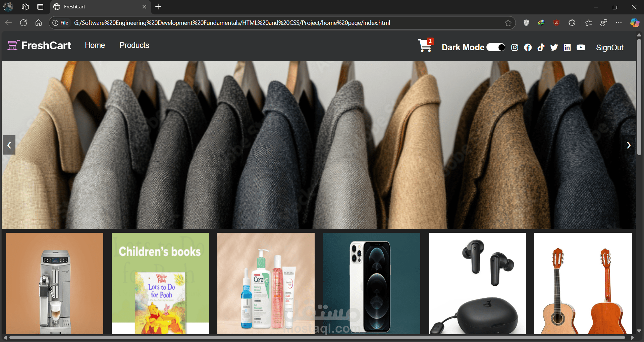Add page to favorites star icon
Image resolution: width=644 pixels, height=342 pixels.
click(508, 23)
